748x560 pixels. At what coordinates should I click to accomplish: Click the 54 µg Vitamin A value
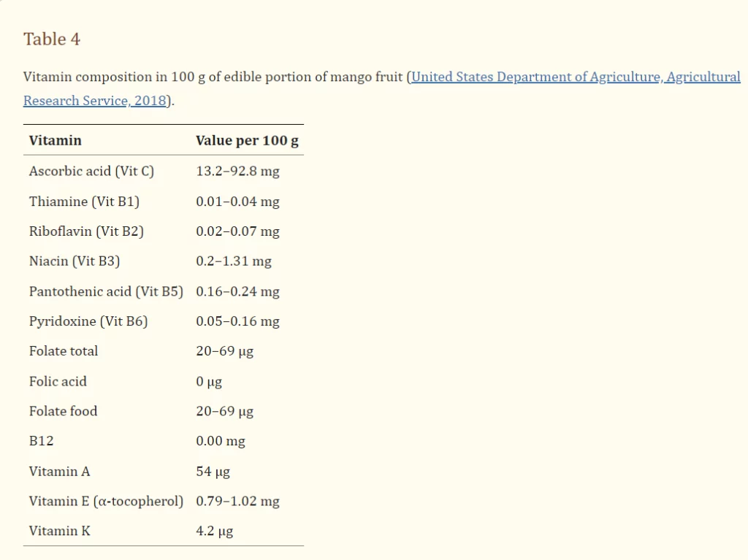tap(213, 471)
